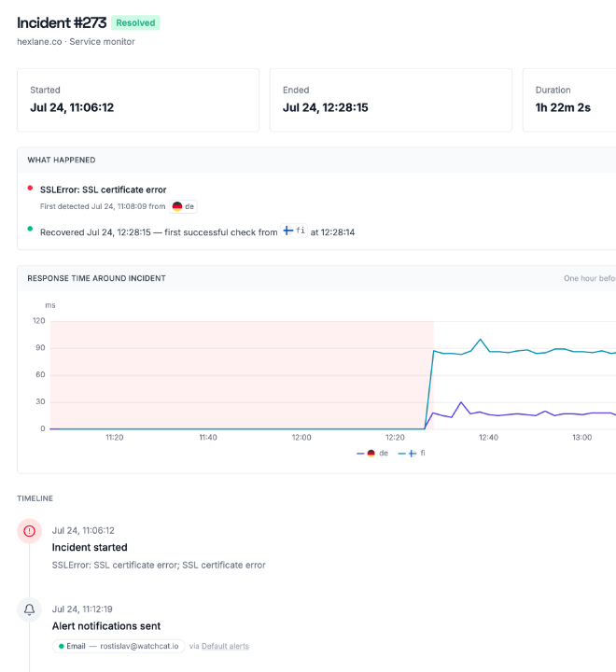Click the 13:00 x-axis label
Screen dimensions: 616x672
[581, 437]
